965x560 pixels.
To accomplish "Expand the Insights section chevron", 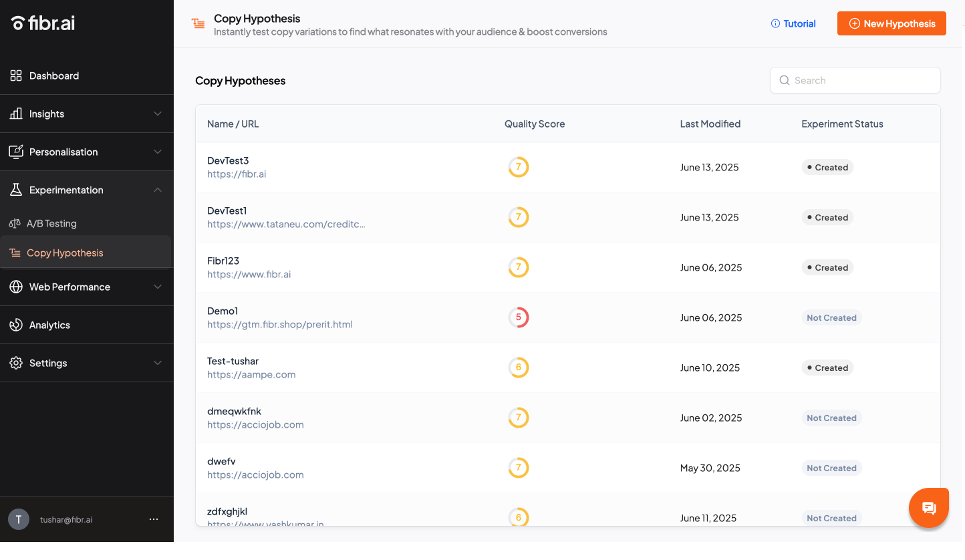I will (158, 114).
